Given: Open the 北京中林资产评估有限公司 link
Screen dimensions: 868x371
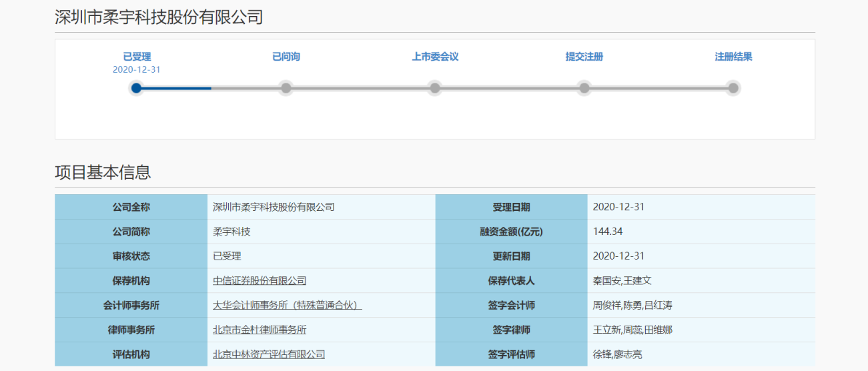Looking at the screenshot, I should (x=269, y=354).
